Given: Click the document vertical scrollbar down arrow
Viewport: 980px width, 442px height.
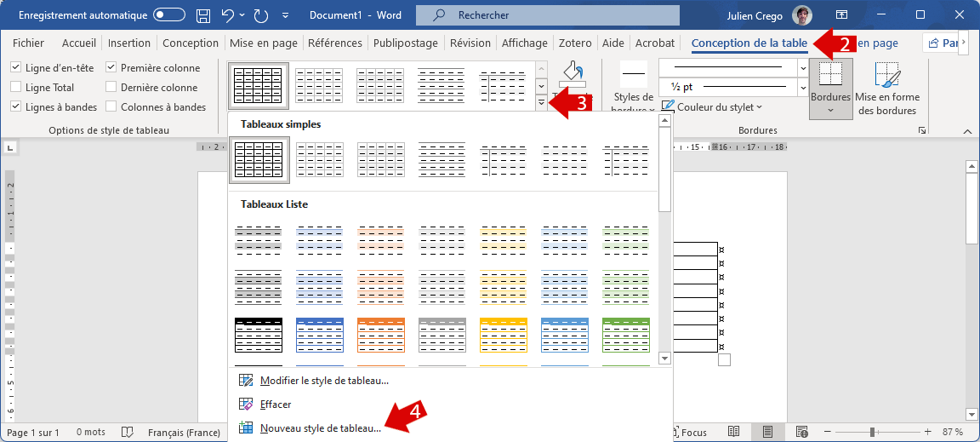Looking at the screenshot, I should 971,415.
